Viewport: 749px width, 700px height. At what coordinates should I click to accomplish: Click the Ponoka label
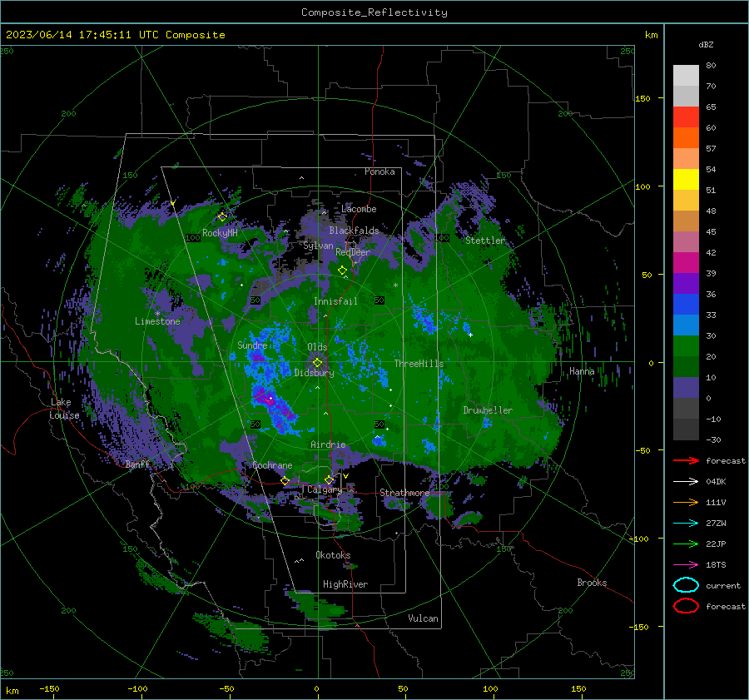click(379, 171)
